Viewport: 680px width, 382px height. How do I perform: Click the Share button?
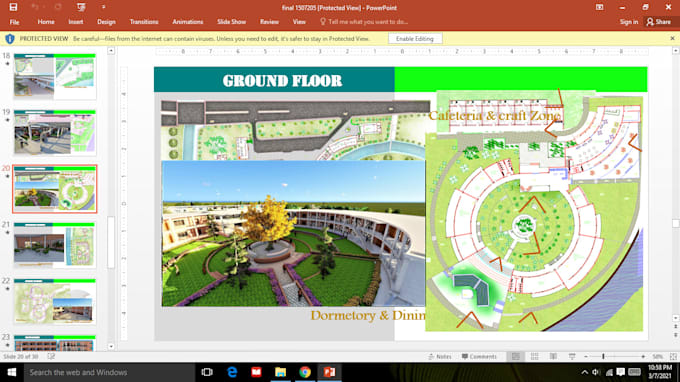click(658, 22)
